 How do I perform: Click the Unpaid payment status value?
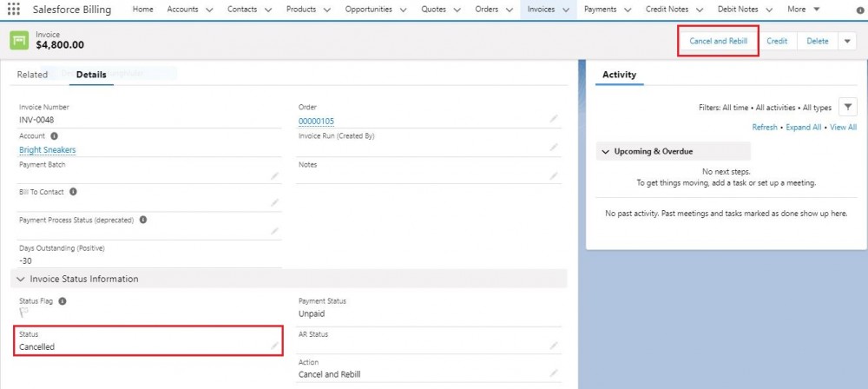coord(312,313)
